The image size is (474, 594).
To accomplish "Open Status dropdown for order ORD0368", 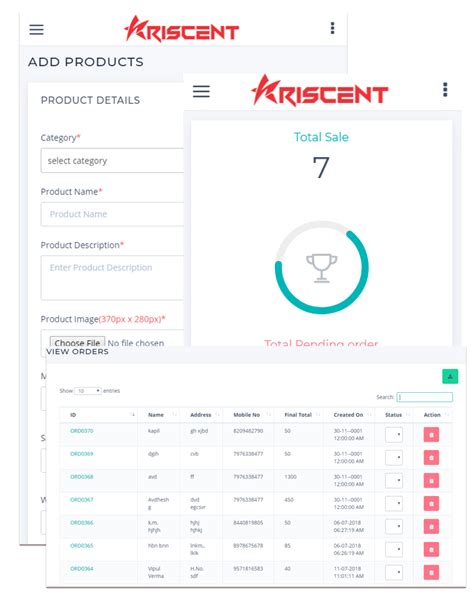I will click(394, 481).
